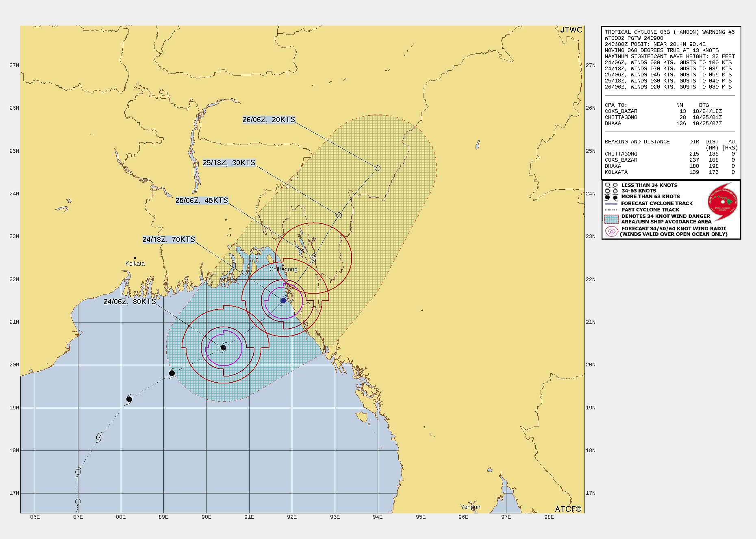
Task: Click the '90E' longitude axis label
Action: [x=206, y=517]
